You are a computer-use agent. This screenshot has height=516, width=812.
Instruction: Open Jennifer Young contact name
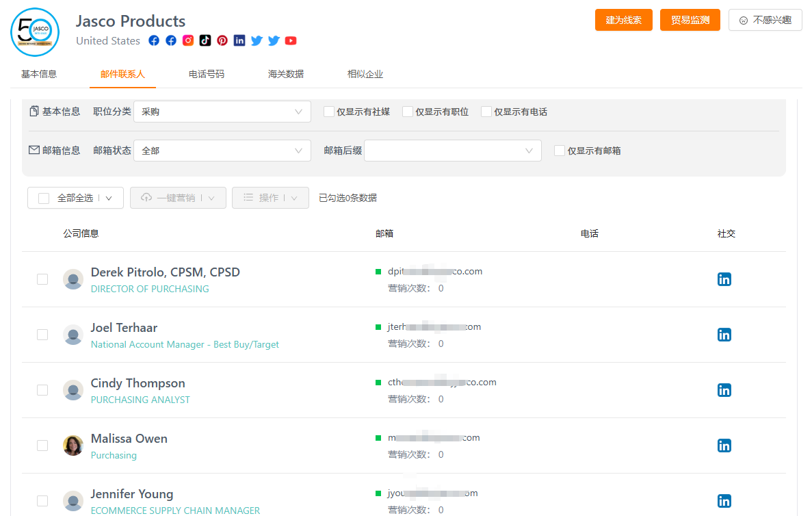131,493
